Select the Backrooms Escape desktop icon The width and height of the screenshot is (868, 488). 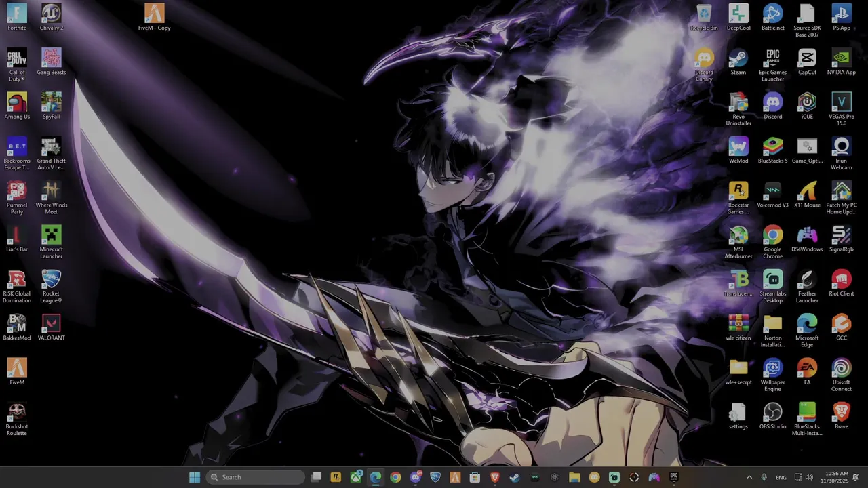tap(17, 154)
